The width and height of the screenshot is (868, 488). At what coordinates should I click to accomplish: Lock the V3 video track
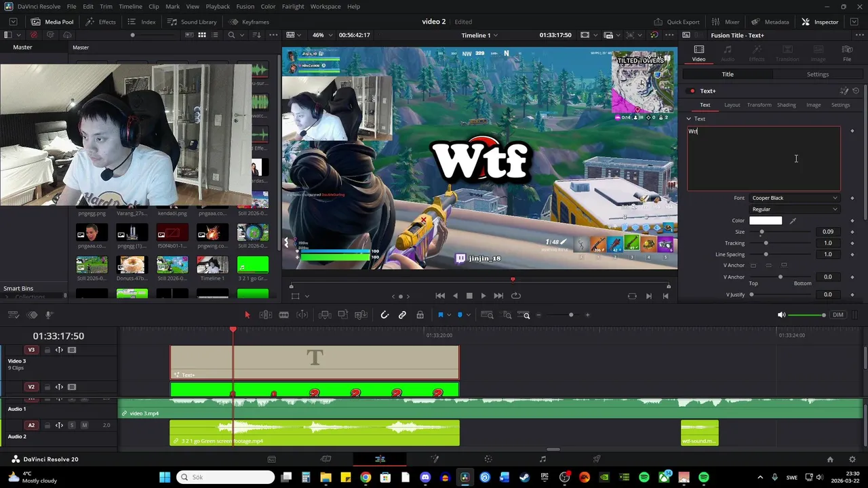point(47,350)
